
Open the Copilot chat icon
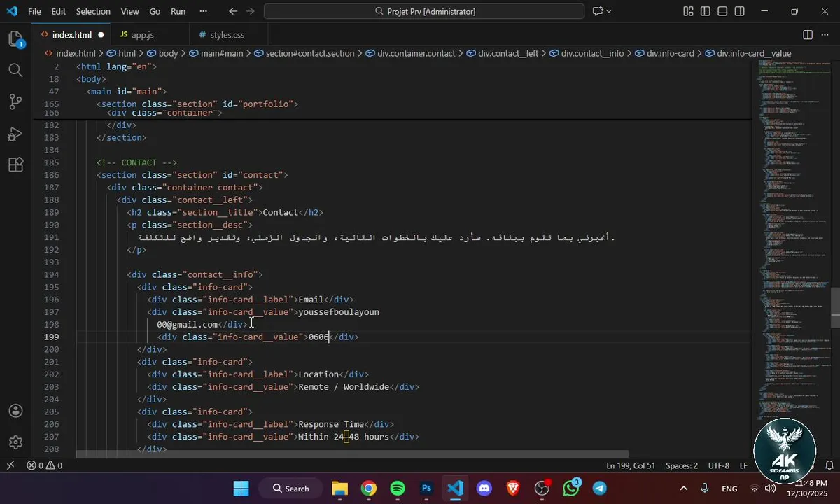598,11
